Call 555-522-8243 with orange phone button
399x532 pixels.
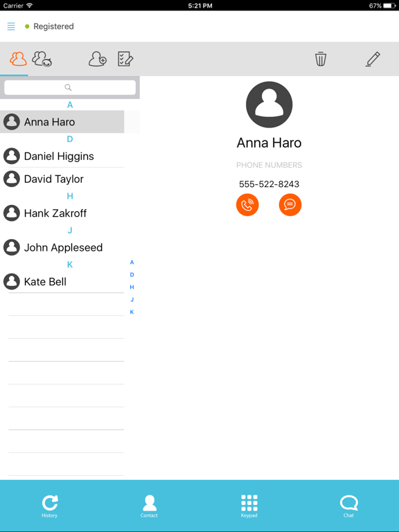(x=247, y=204)
